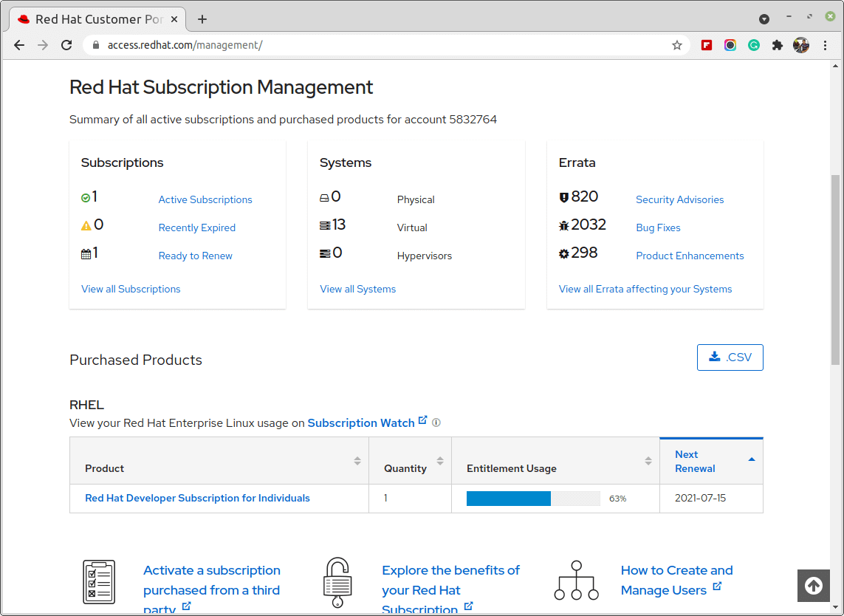This screenshot has height=616, width=844.
Task: Click the lock icon in address bar
Action: [x=96, y=45]
